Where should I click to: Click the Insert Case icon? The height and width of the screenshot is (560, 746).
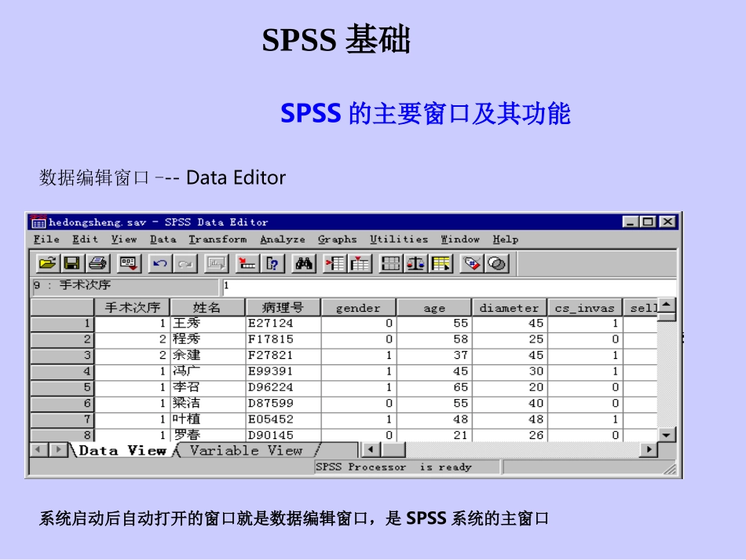335,263
